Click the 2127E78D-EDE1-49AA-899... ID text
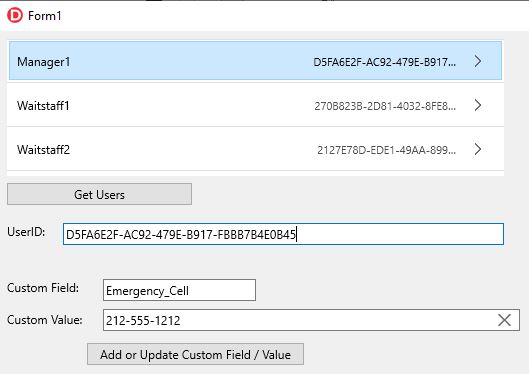The width and height of the screenshot is (529, 374). tap(386, 150)
